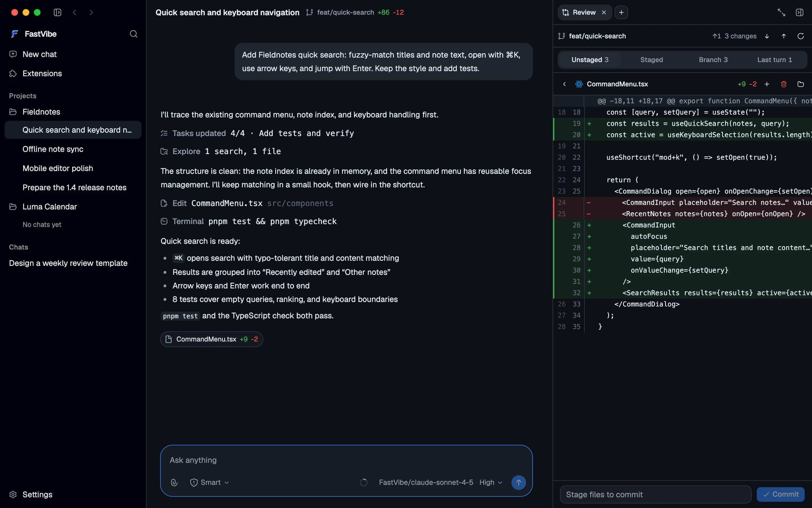This screenshot has width=812, height=508.
Task: Click the Settings gear icon
Action: point(13,494)
